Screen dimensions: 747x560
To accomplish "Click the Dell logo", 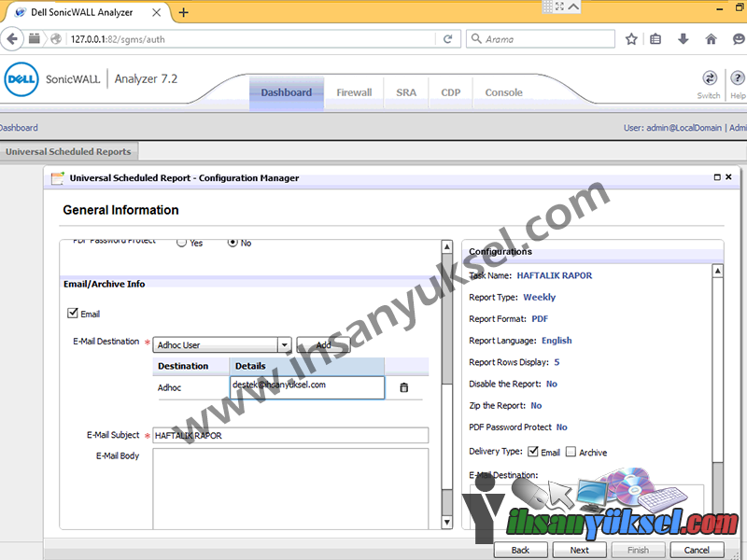I will [x=21, y=79].
